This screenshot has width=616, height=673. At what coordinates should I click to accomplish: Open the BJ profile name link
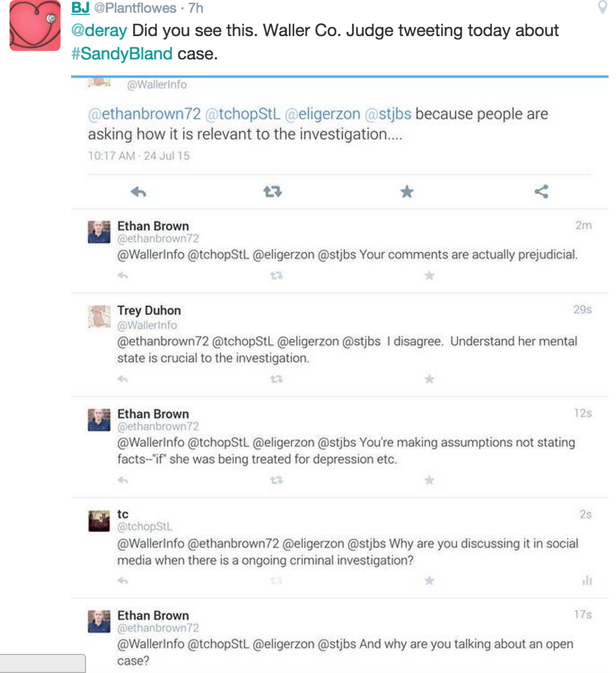click(x=80, y=8)
